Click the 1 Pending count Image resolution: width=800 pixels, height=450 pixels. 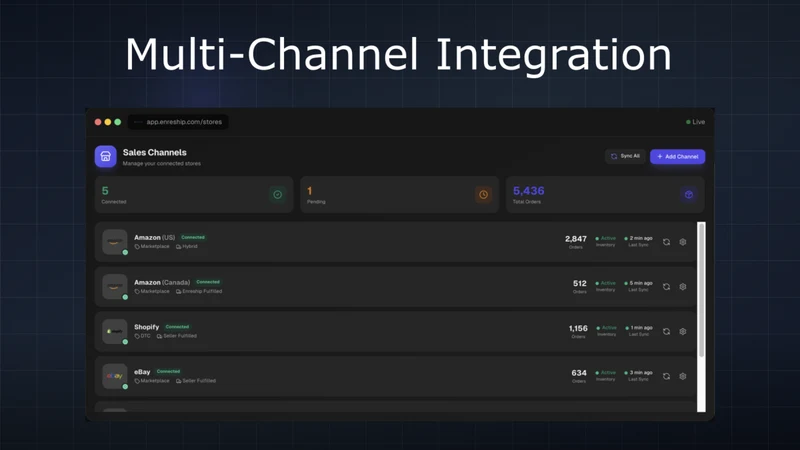[309, 191]
